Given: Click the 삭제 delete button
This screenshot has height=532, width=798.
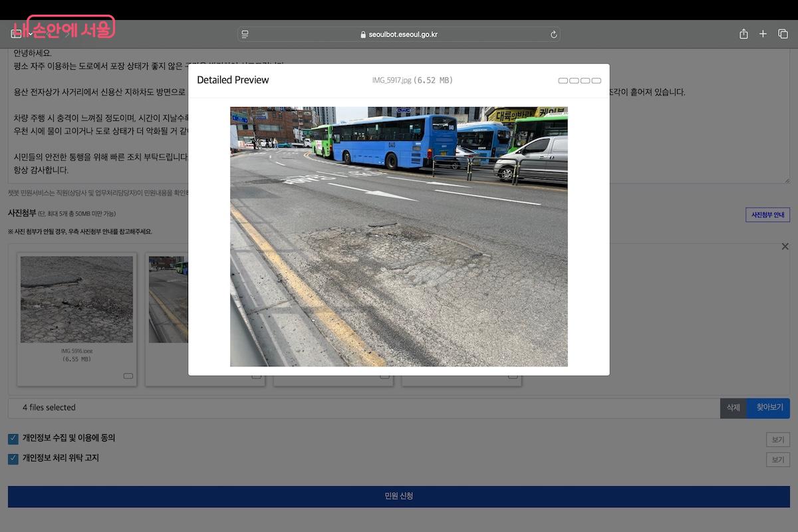Looking at the screenshot, I should click(733, 408).
